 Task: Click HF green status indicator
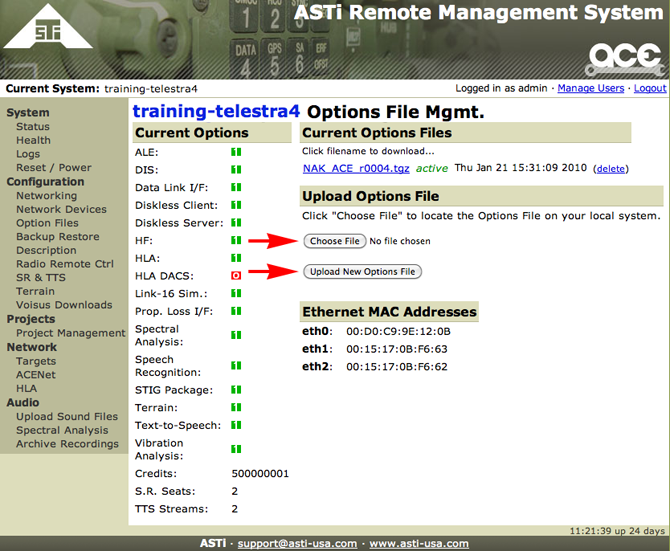click(x=236, y=240)
